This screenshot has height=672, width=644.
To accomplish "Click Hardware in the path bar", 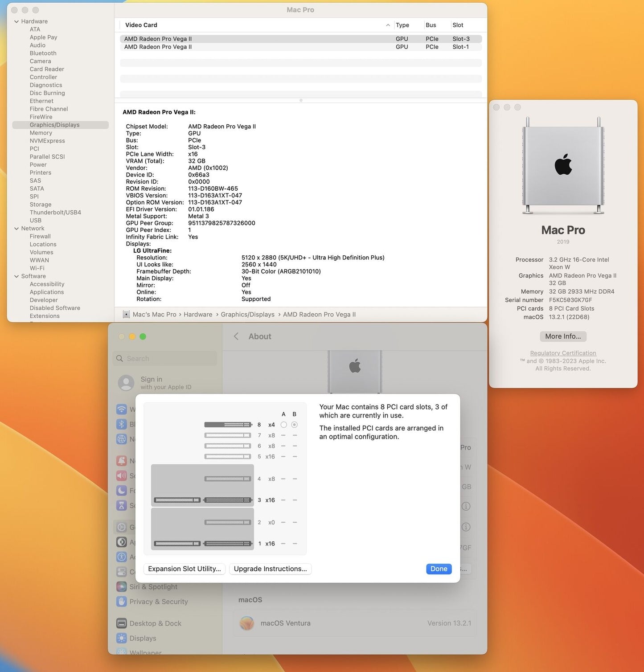I will coord(198,315).
